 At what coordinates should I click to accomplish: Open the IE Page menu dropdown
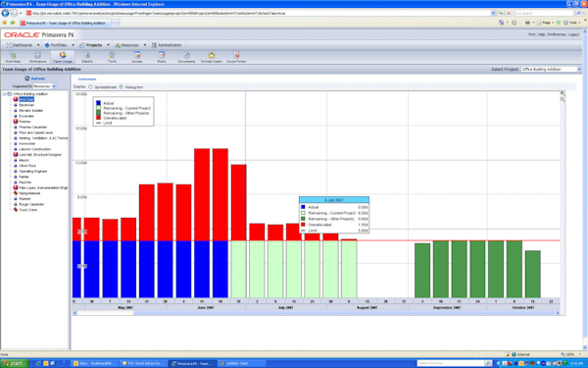545,23
